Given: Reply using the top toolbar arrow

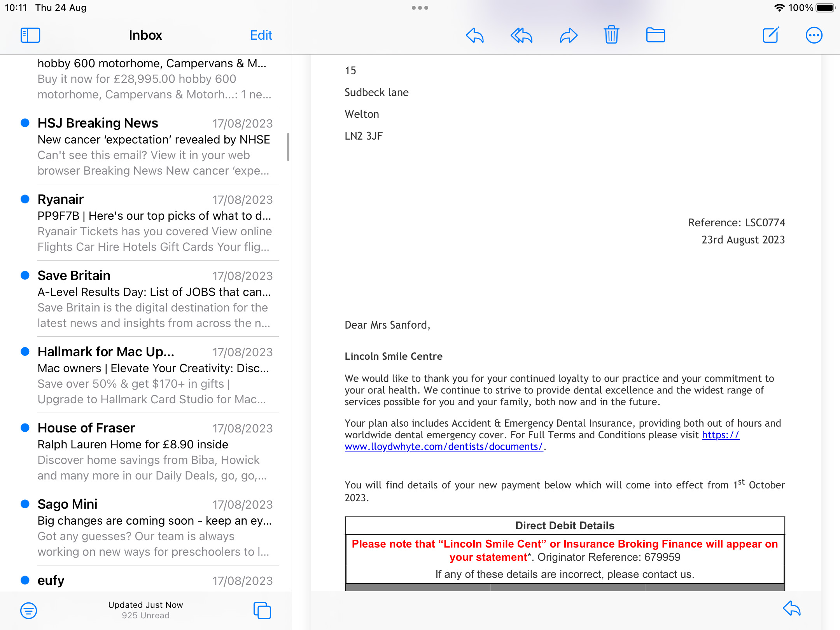Looking at the screenshot, I should pyautogui.click(x=474, y=35).
